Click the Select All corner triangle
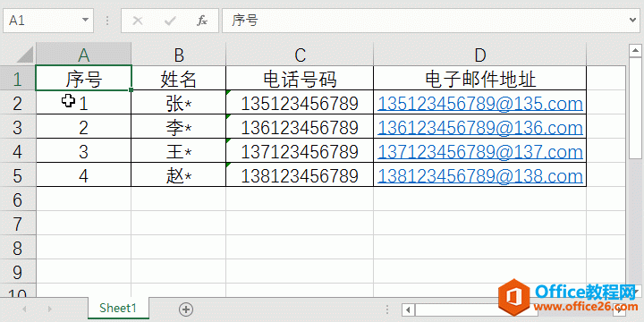Screen dimensions: 644x322 pos(18,55)
